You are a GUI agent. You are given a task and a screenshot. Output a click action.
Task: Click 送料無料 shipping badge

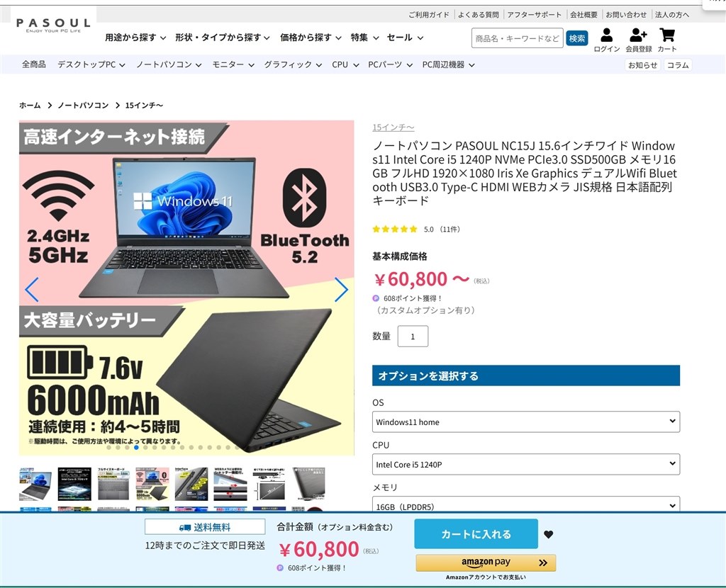(x=205, y=527)
